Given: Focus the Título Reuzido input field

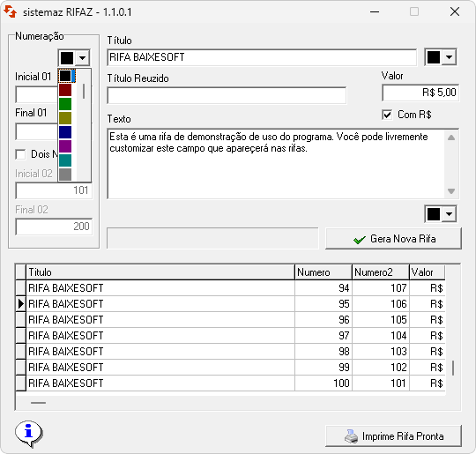Looking at the screenshot, I should coord(227,95).
